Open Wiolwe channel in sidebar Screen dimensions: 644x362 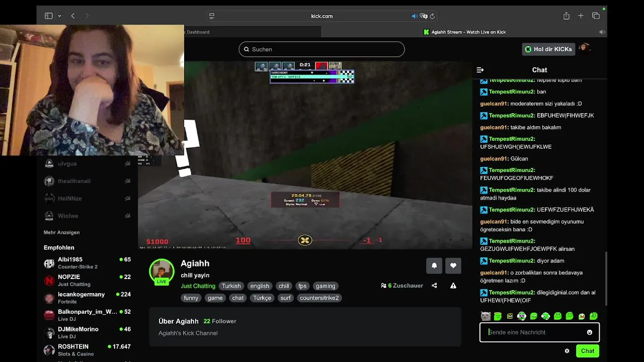pos(87,216)
